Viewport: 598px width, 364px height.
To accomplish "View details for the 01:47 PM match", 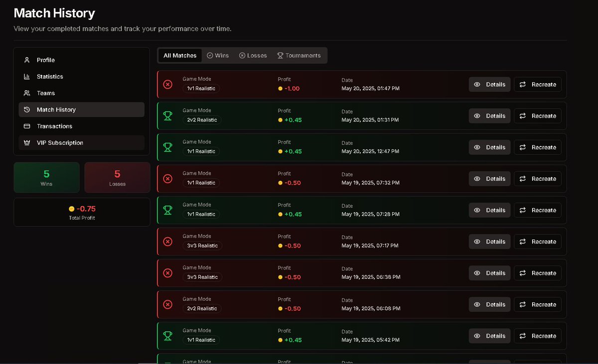I will (489, 85).
